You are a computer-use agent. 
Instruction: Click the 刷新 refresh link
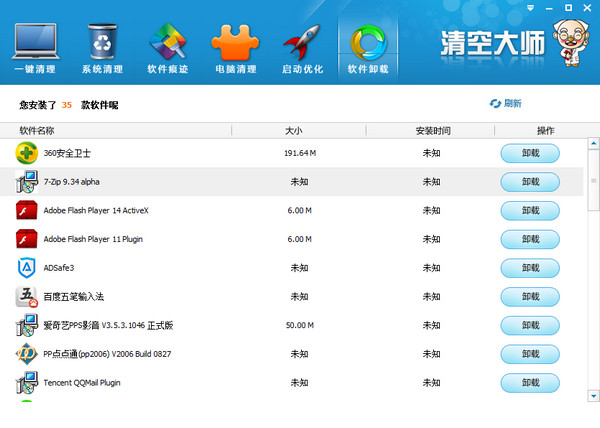click(505, 103)
